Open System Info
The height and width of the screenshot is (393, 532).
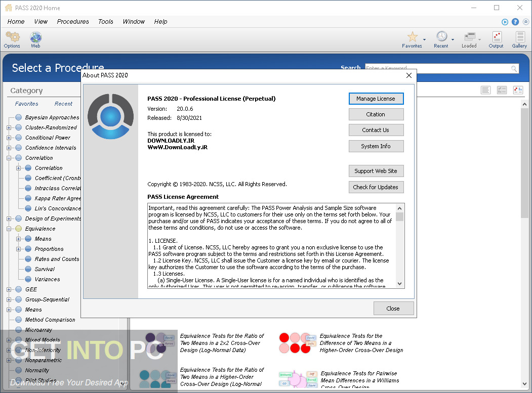(376, 147)
